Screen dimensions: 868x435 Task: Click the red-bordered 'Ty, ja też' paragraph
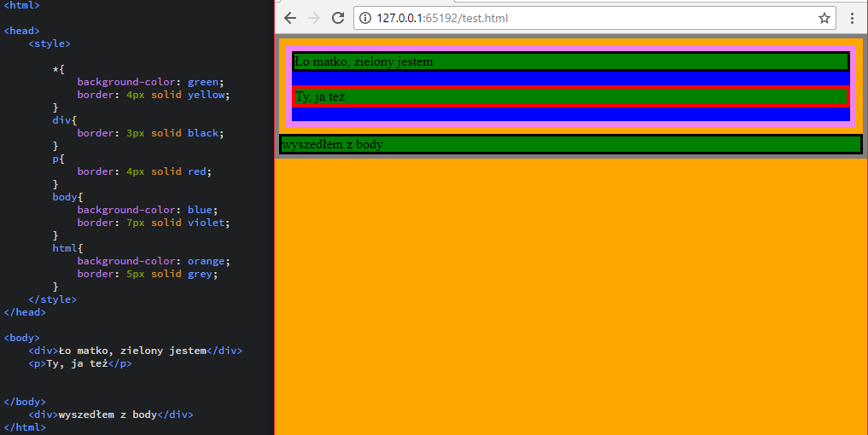[x=570, y=96]
